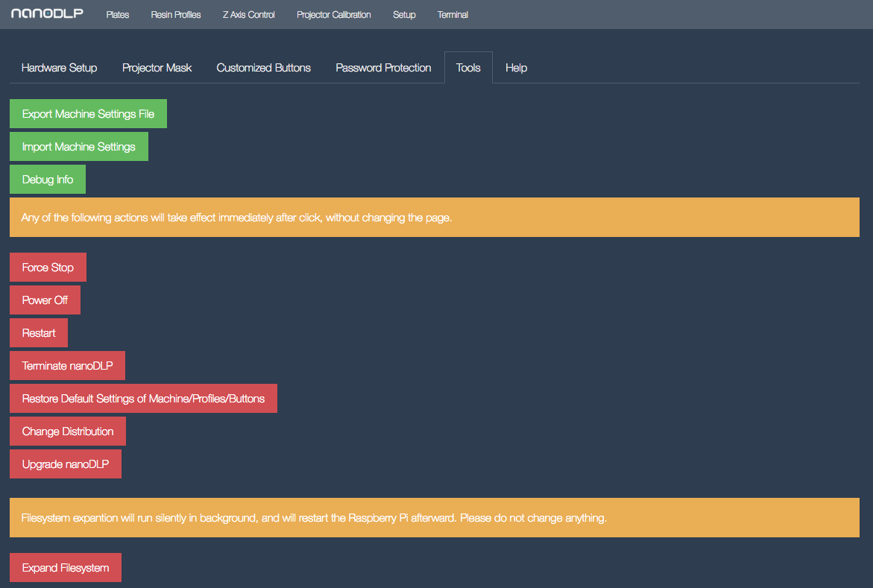Click the Force Stop button
This screenshot has height=588, width=873.
tap(48, 268)
